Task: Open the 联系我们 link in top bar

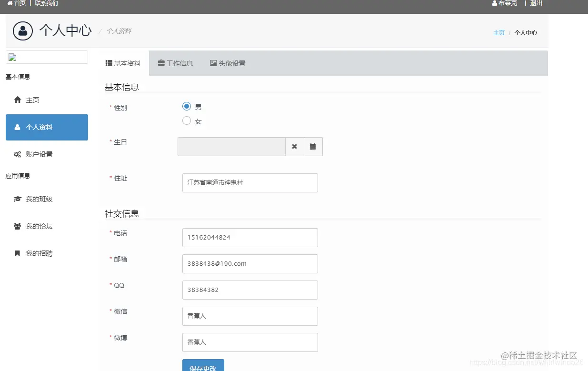Action: click(x=47, y=3)
